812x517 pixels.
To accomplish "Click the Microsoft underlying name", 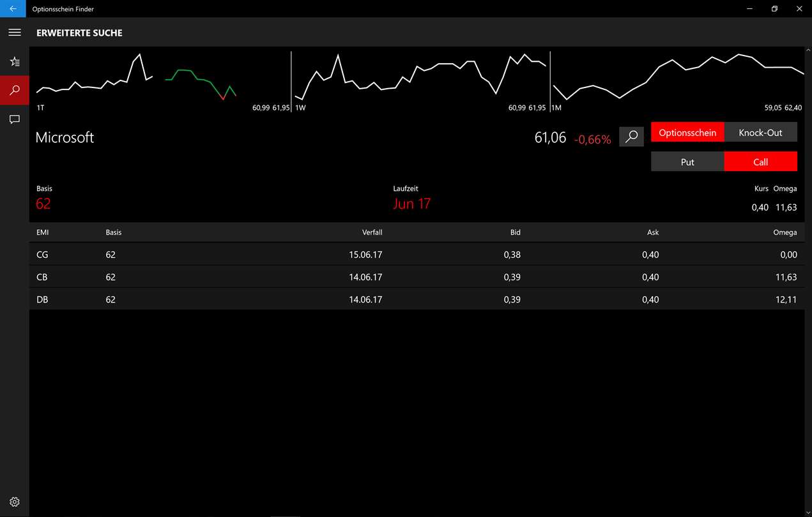I will point(65,137).
